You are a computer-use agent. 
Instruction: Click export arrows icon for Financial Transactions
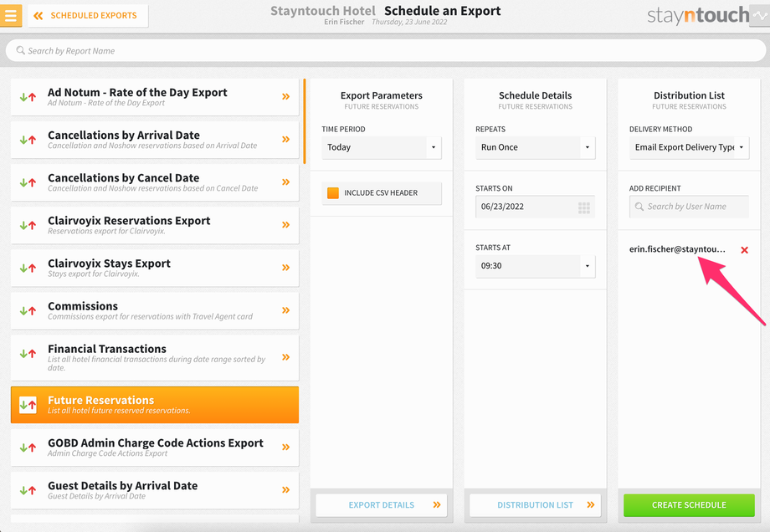pos(28,353)
